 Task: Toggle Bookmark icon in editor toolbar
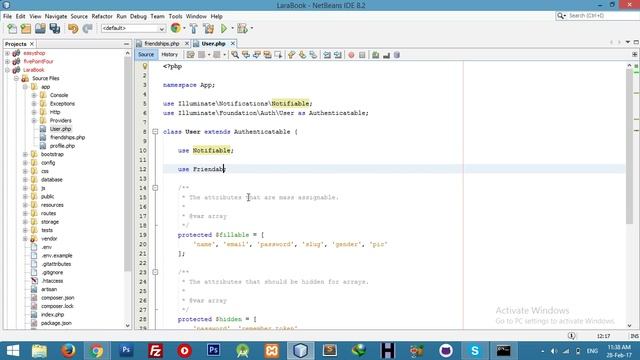click(313, 55)
